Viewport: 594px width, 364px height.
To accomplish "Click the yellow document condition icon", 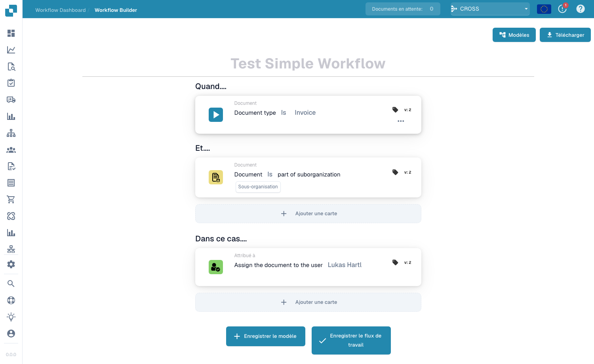I will [216, 177].
